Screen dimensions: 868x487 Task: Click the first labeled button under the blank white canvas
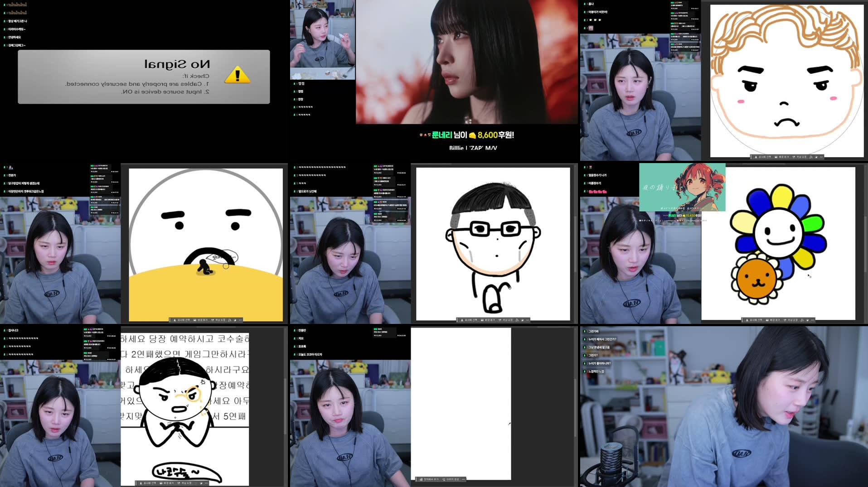coord(429,479)
